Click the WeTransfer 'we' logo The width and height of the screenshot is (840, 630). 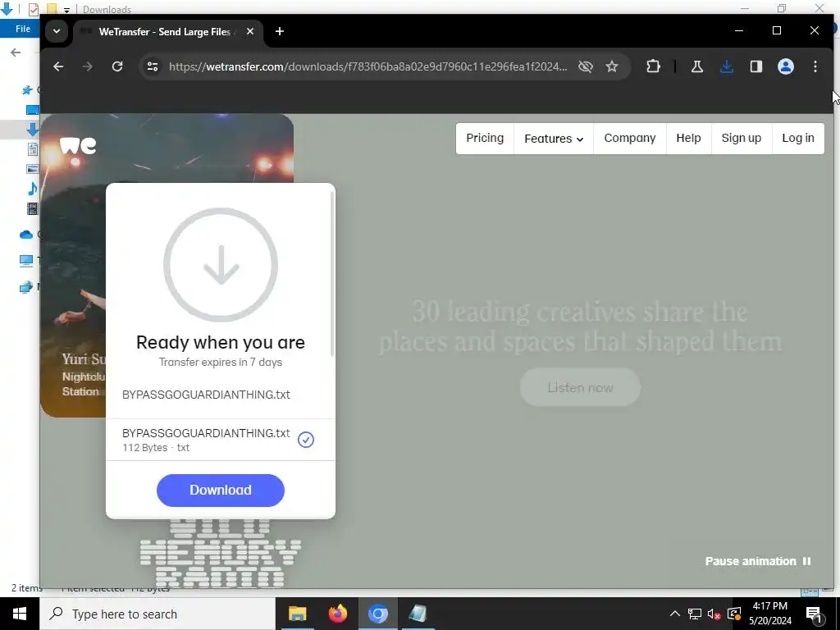click(x=78, y=145)
